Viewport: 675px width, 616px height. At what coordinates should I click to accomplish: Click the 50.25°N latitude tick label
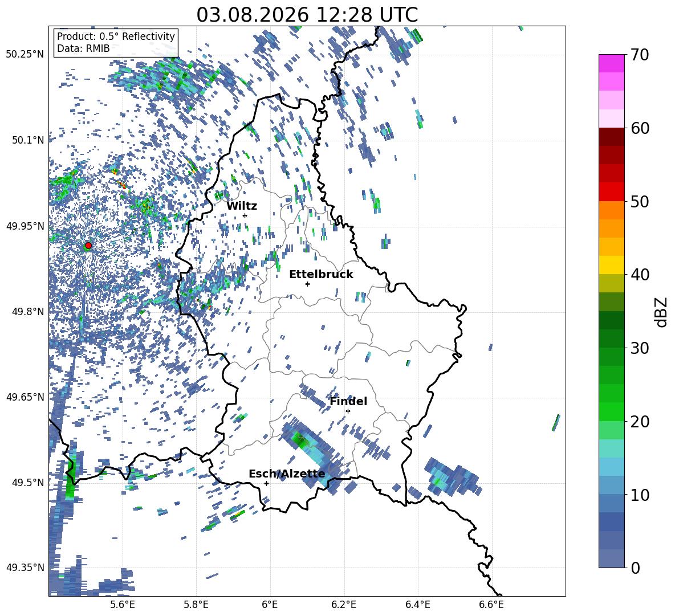(x=26, y=55)
